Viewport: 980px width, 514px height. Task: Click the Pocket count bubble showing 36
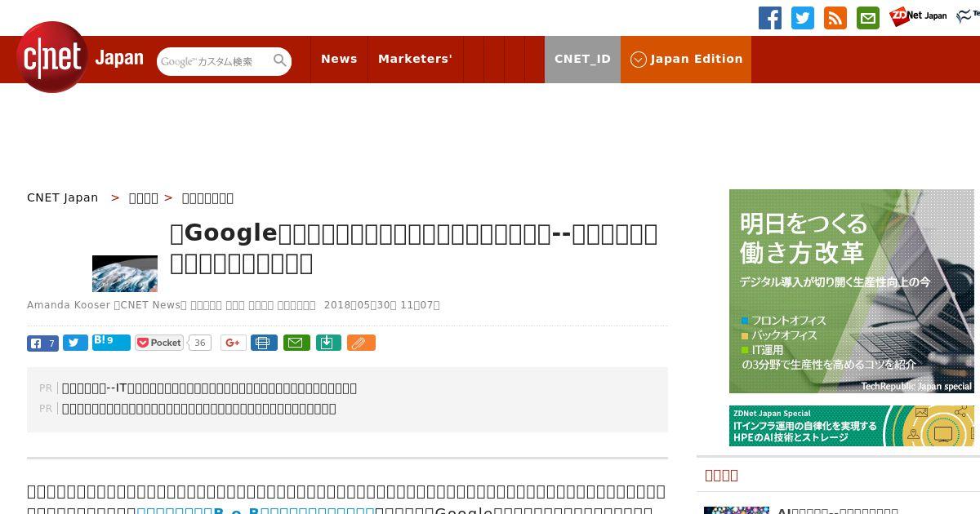tap(199, 343)
